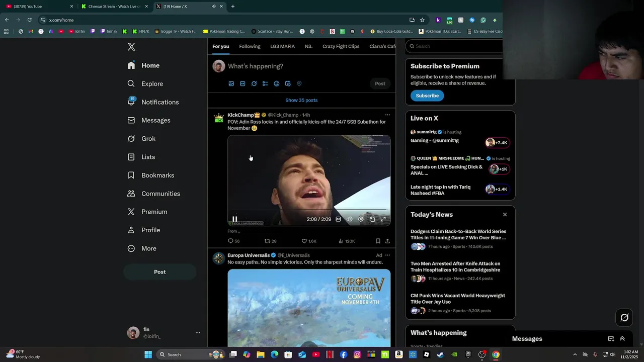Close the Today's News panel
This screenshot has height=362, width=644.
click(505, 215)
